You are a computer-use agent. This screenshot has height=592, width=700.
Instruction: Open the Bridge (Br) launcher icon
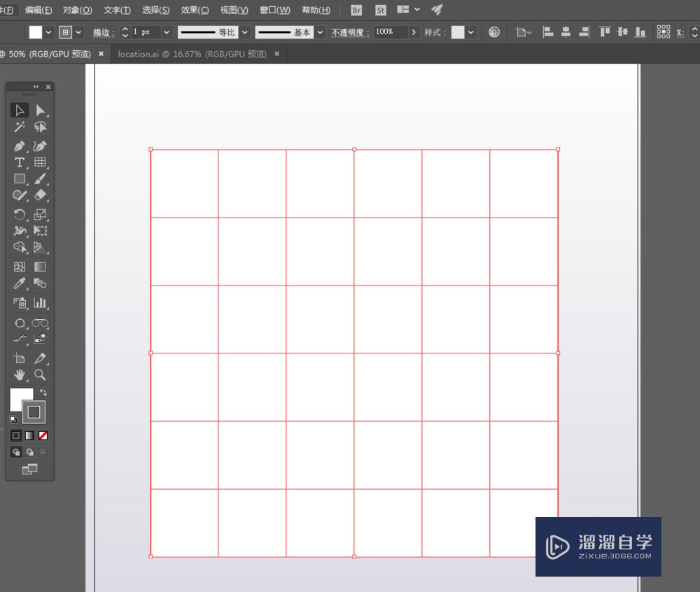point(357,10)
